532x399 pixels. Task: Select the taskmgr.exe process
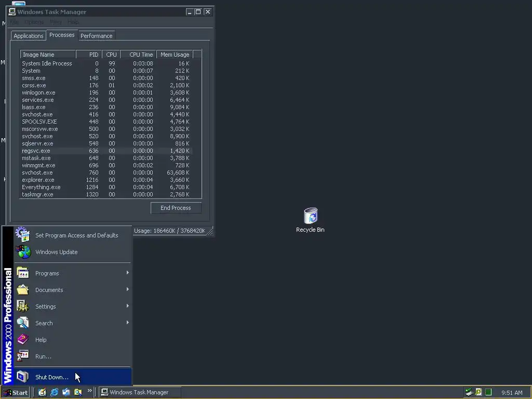(x=106, y=194)
